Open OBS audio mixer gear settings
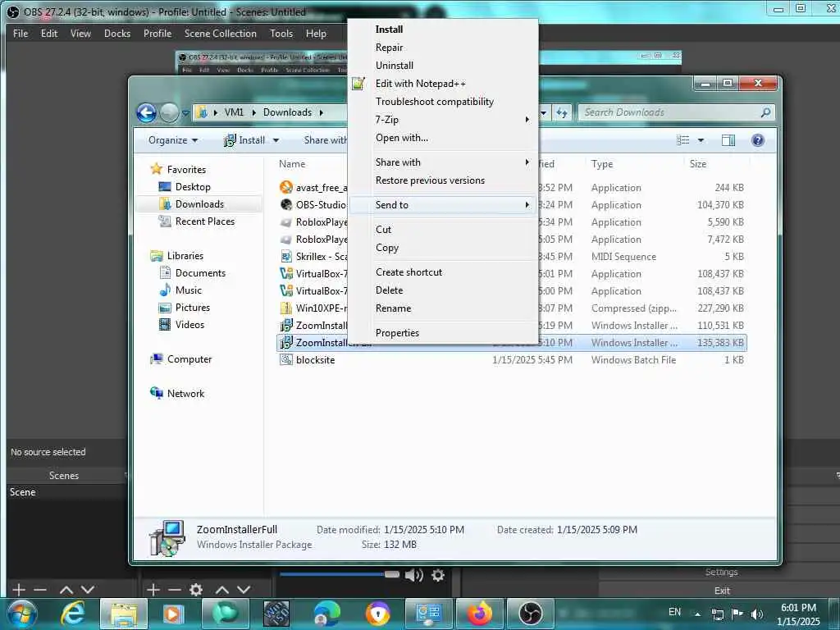 [x=438, y=575]
